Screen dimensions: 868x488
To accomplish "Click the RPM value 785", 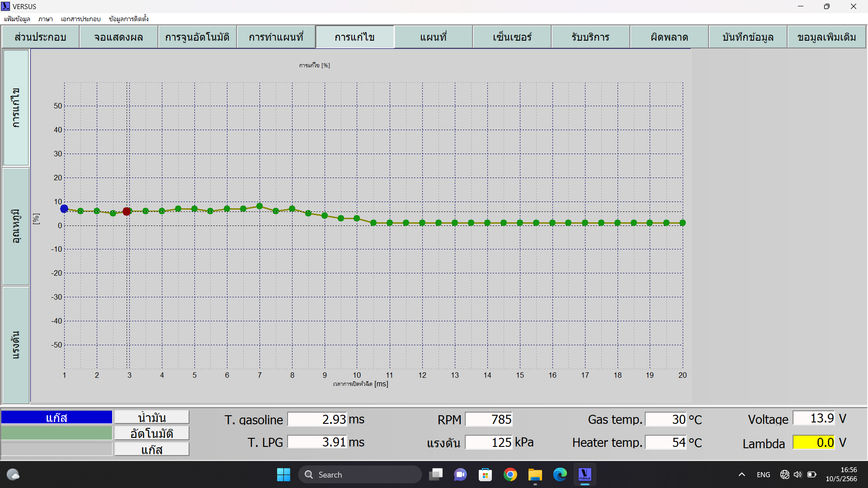I will [489, 419].
